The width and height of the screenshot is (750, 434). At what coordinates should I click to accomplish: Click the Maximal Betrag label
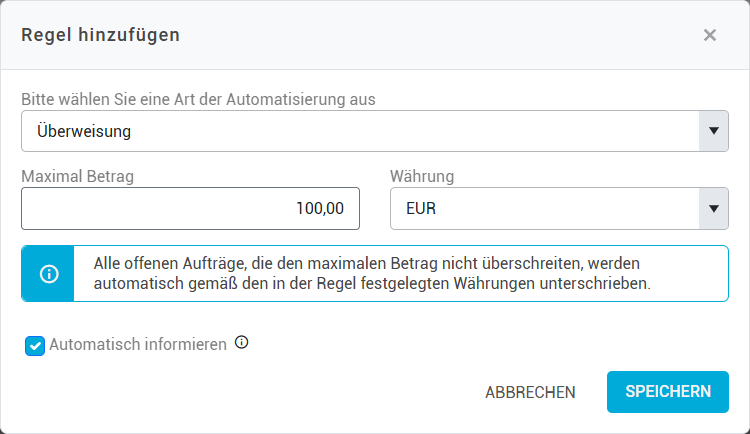pyautogui.click(x=78, y=176)
